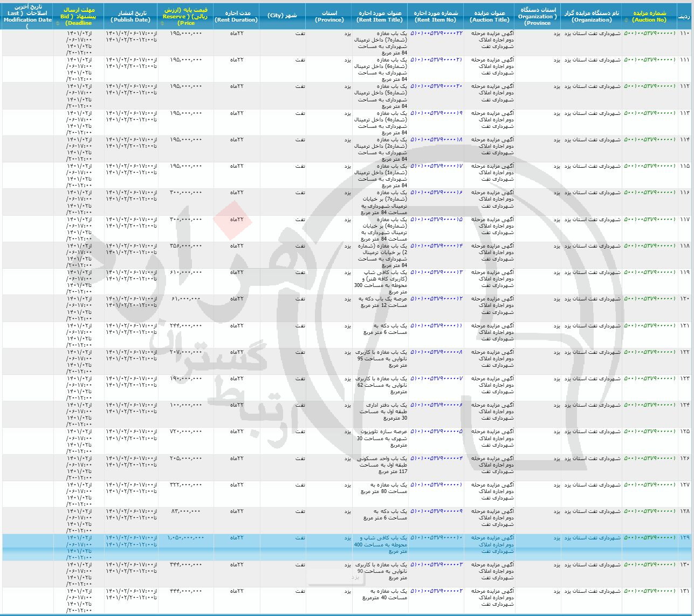Screen dimensions: 694x616
Task: Click the Rent Duration column header
Action: [x=236, y=17]
